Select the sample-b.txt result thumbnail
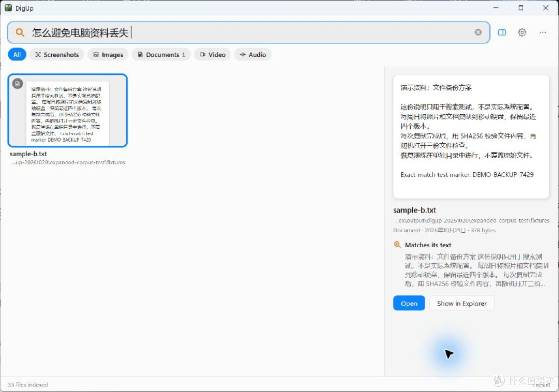Image resolution: width=559 pixels, height=392 pixels. (x=68, y=110)
